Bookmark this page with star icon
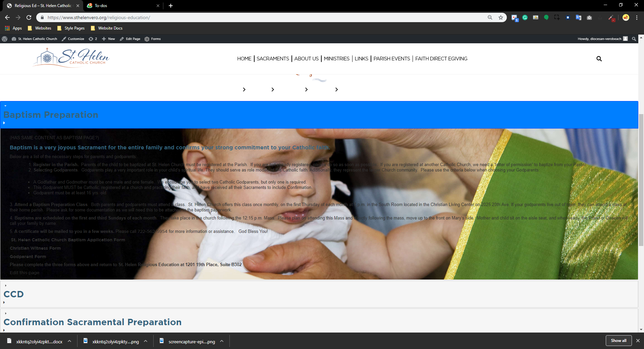 click(x=501, y=17)
